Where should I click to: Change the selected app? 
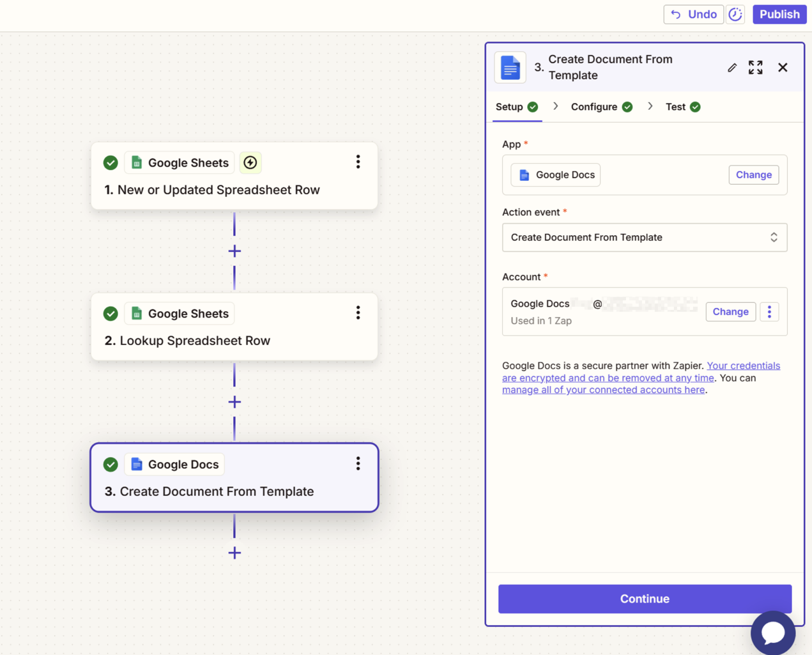[754, 175]
